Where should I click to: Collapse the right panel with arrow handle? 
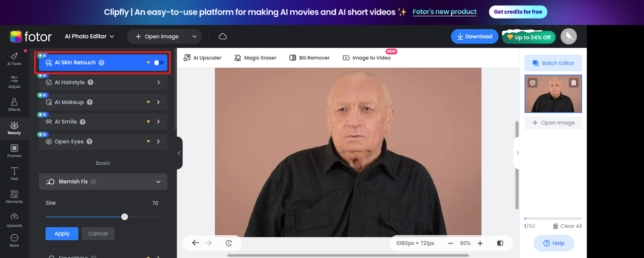517,153
